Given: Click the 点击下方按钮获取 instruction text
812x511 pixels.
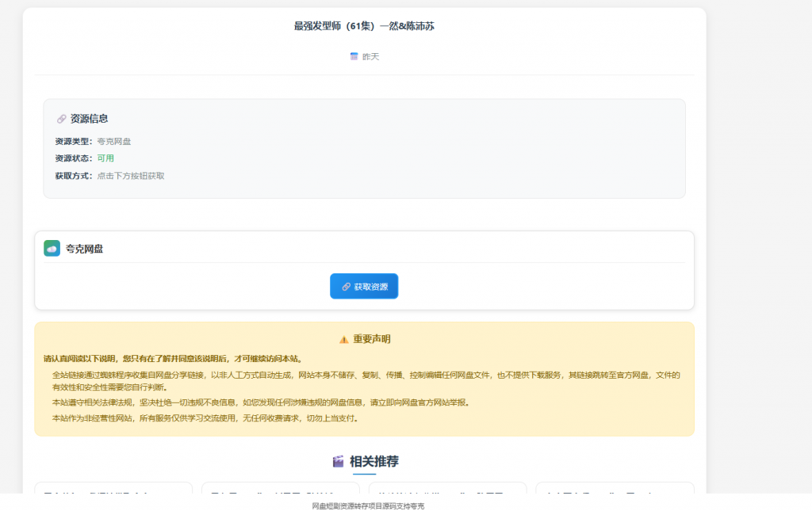Looking at the screenshot, I should click(x=132, y=175).
